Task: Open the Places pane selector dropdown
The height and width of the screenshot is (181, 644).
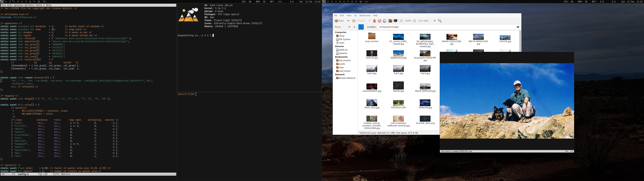Action: point(349,27)
